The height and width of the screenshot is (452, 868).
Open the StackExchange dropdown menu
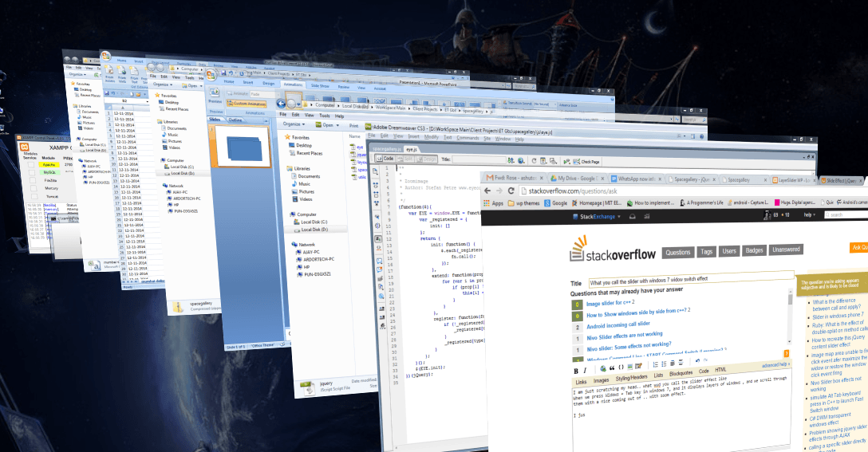597,216
